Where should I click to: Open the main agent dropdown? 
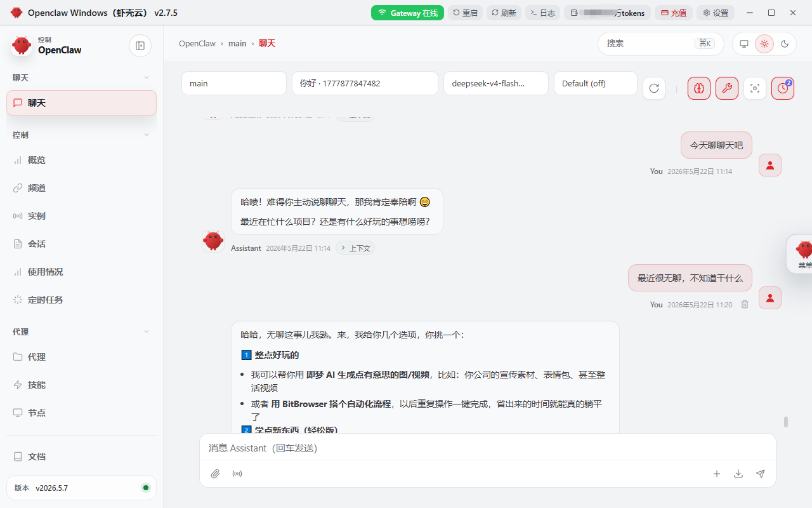[x=234, y=83]
